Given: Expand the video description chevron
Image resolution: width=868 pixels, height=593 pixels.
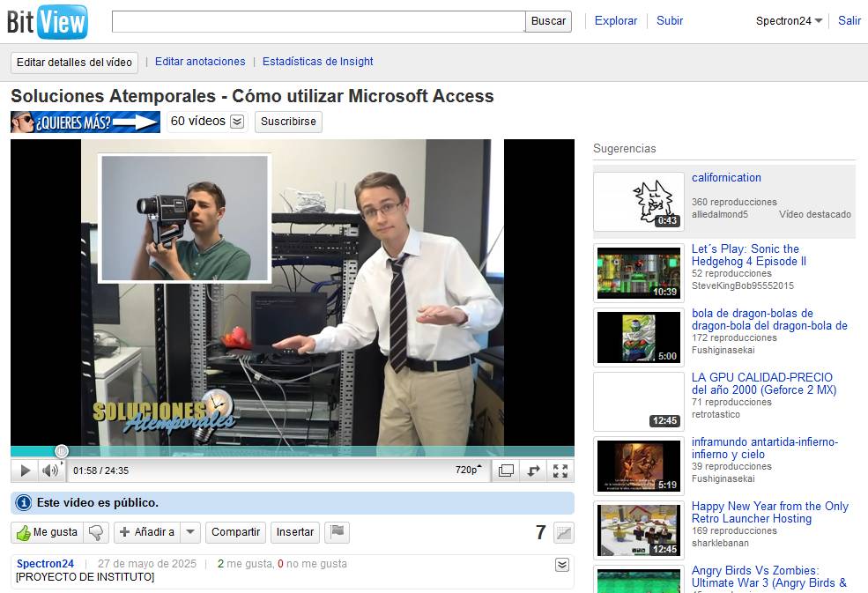Looking at the screenshot, I should click(562, 565).
